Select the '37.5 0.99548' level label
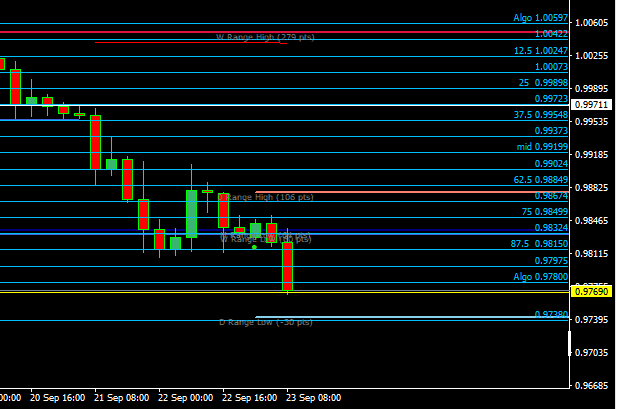Screen dimensions: 617x409 [541, 115]
